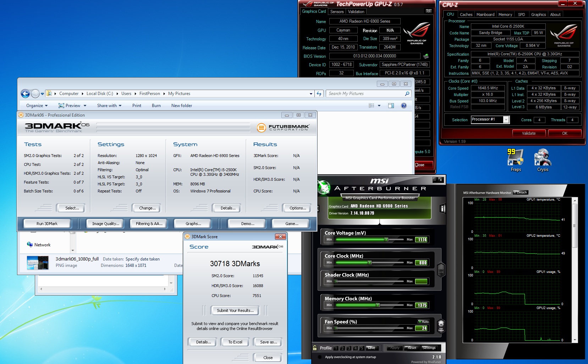The height and width of the screenshot is (364, 588).
Task: Click the Memory Clock slider handle
Action: pos(378,305)
